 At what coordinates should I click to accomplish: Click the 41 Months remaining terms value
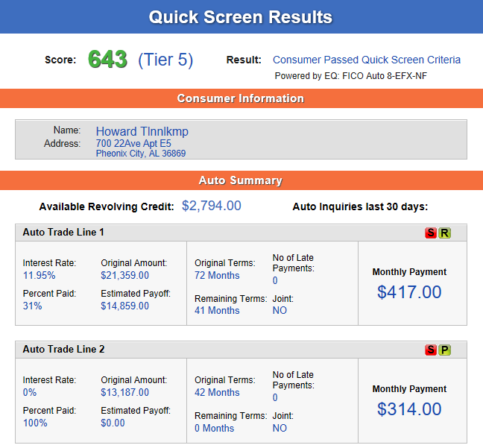[217, 311]
